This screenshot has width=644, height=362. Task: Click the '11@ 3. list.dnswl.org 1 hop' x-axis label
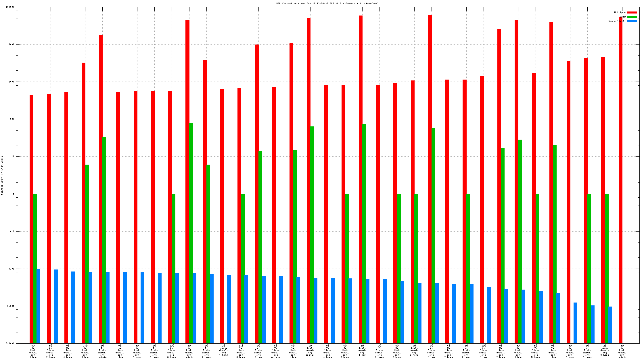483,351
